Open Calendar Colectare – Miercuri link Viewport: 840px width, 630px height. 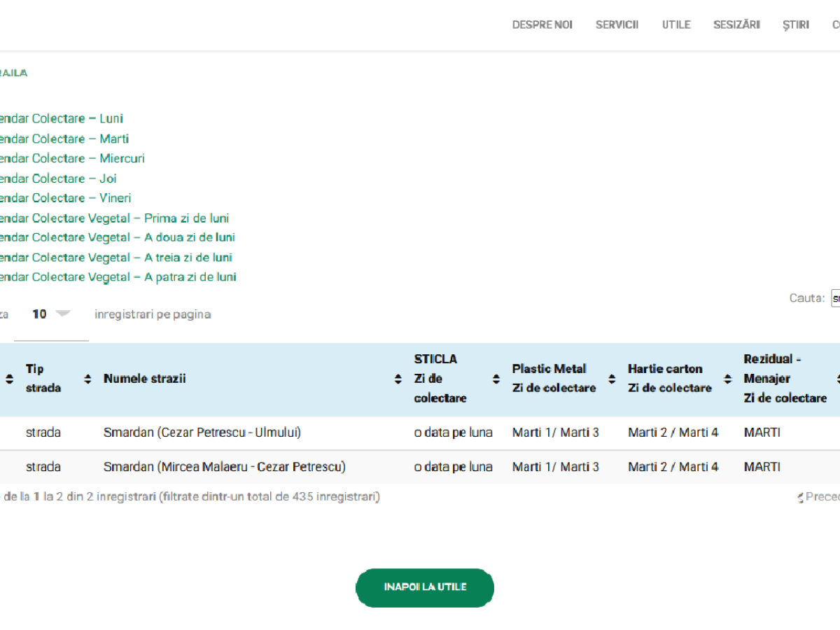point(72,159)
